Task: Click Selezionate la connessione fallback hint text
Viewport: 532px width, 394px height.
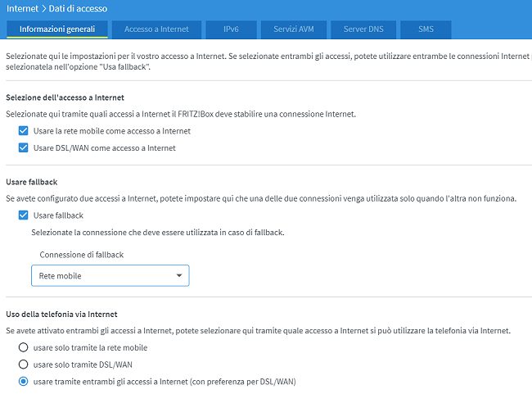Action: click(158, 233)
